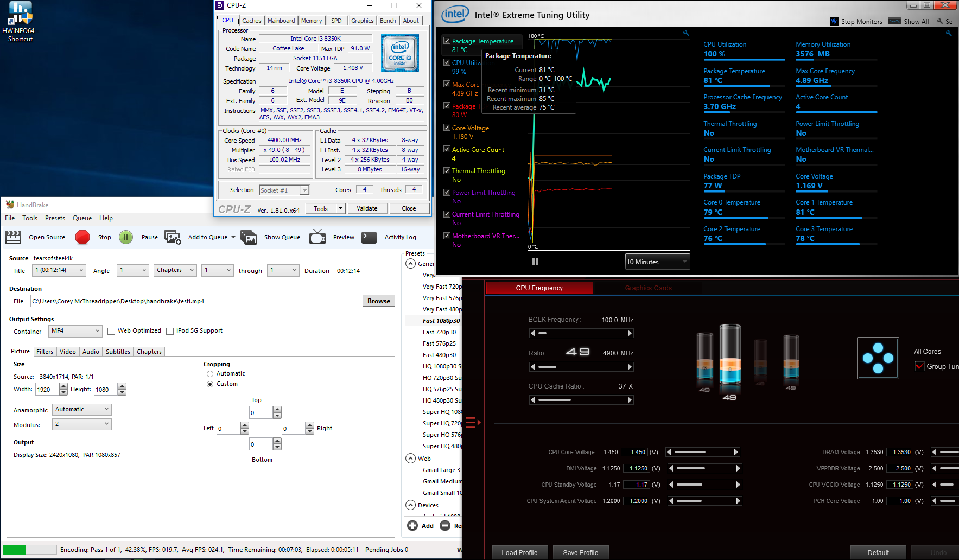Click wrench icon above XTU monitor tiles
959x560 pixels.
(949, 34)
